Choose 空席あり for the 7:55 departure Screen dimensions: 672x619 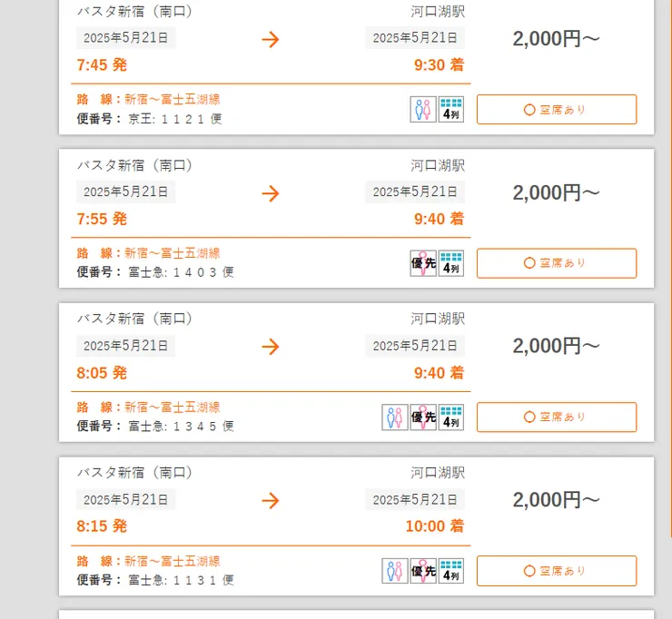556,263
